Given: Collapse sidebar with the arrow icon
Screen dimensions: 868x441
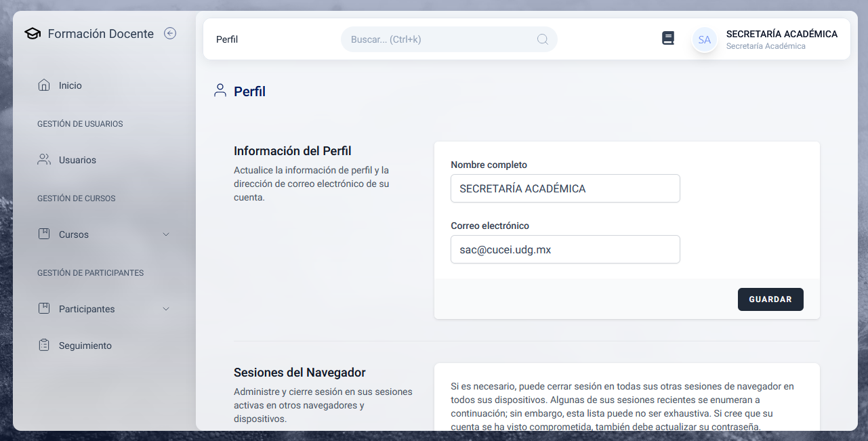Looking at the screenshot, I should [x=170, y=33].
